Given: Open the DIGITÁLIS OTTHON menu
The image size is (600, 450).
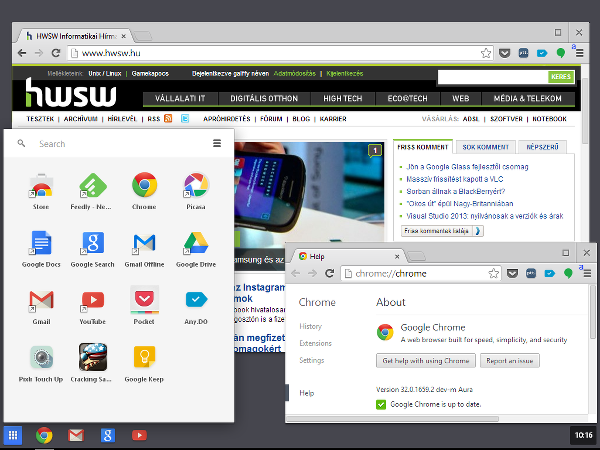Looking at the screenshot, I should tap(264, 98).
